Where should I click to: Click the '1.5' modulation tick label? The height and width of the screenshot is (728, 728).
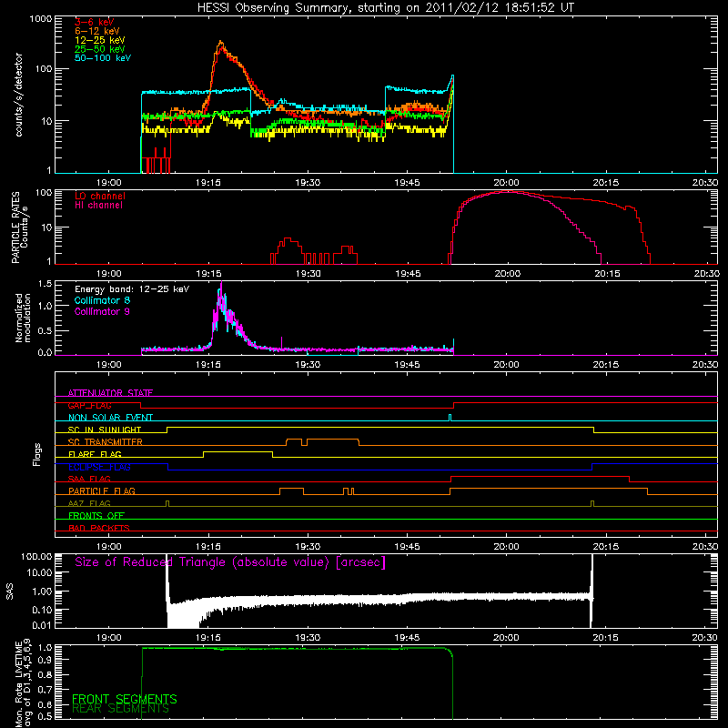[x=45, y=284]
